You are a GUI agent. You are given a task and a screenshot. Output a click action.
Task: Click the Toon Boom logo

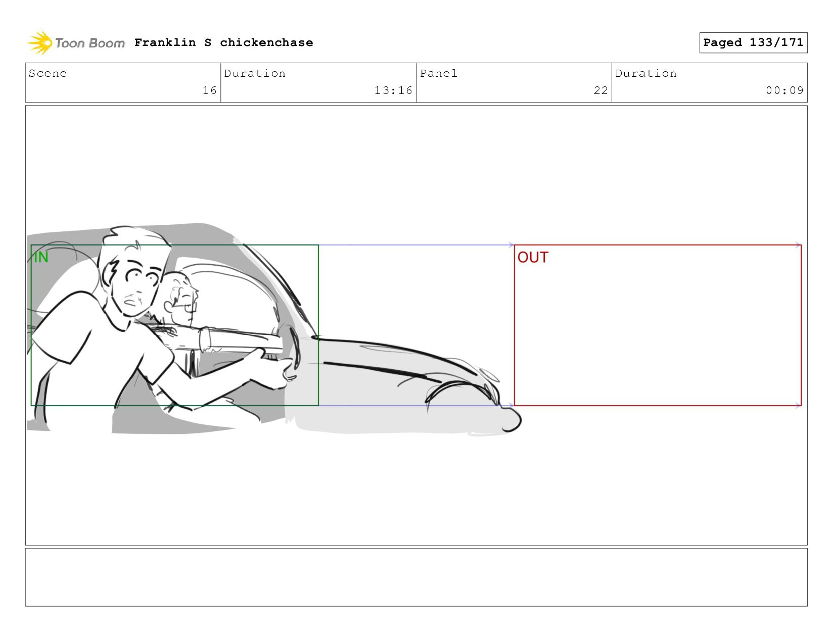click(x=76, y=43)
